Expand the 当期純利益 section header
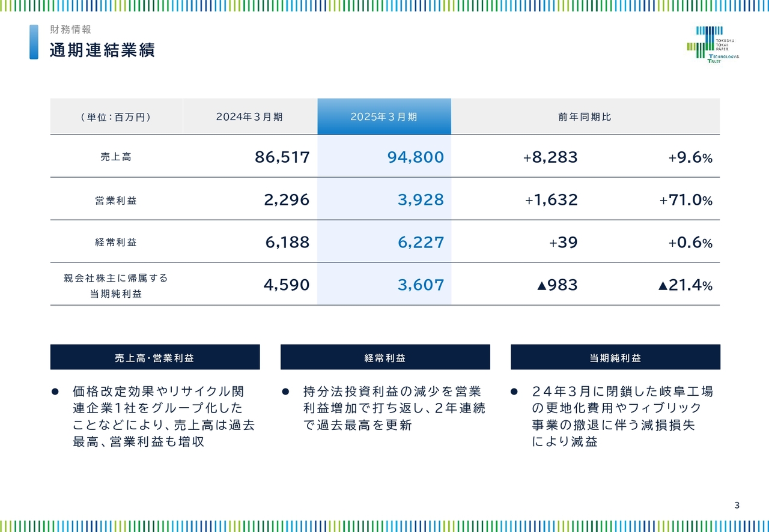Screen dimensions: 769x532 click(615, 357)
